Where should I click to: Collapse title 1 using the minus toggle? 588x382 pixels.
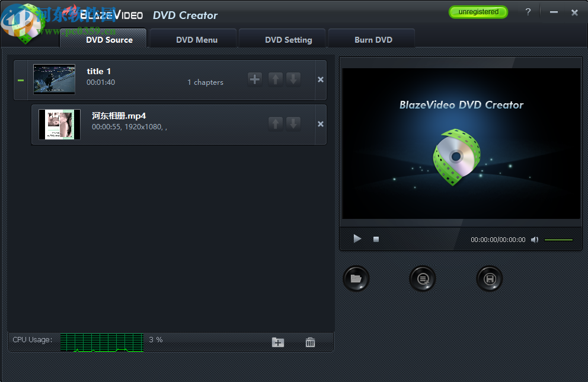point(21,79)
